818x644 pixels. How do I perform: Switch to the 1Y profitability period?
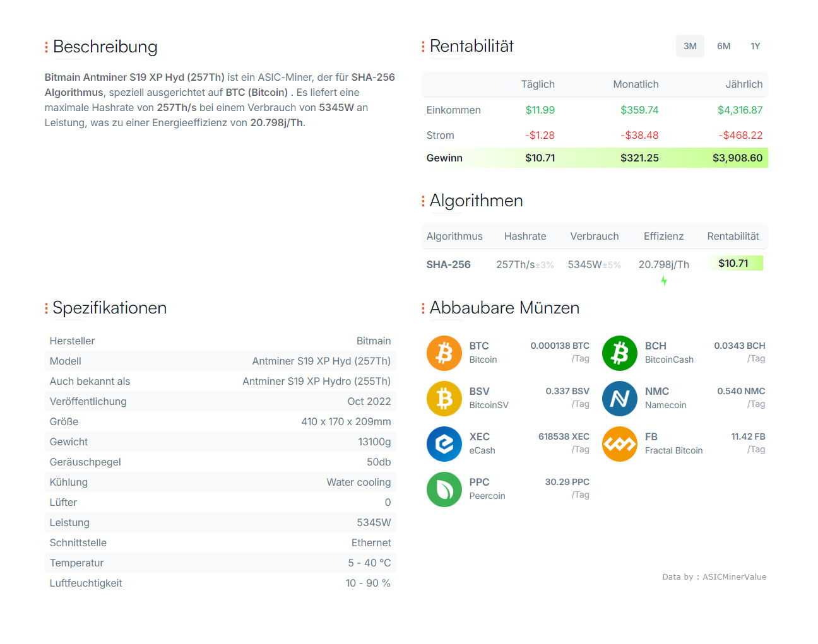[x=756, y=46]
